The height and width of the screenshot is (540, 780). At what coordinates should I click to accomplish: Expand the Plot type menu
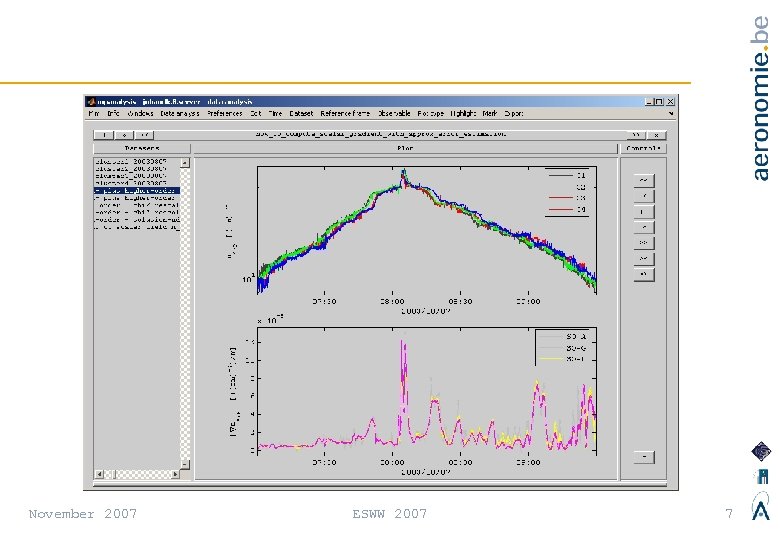point(431,114)
